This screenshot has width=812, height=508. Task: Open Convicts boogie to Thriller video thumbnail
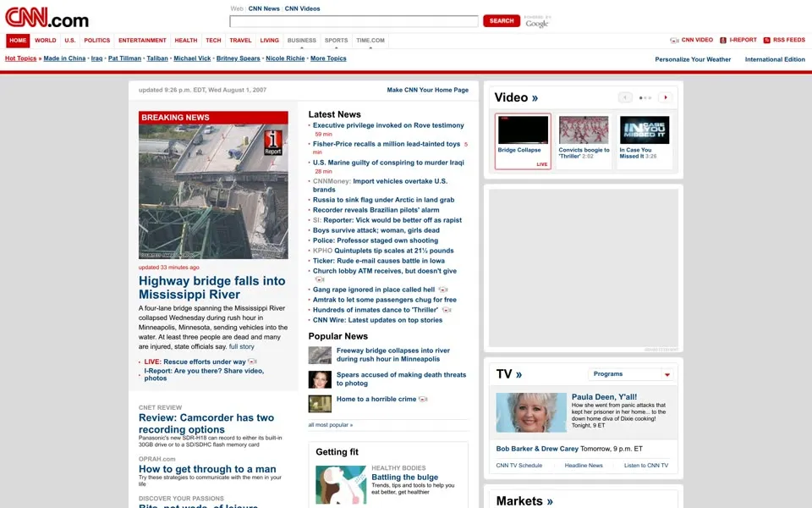584,130
